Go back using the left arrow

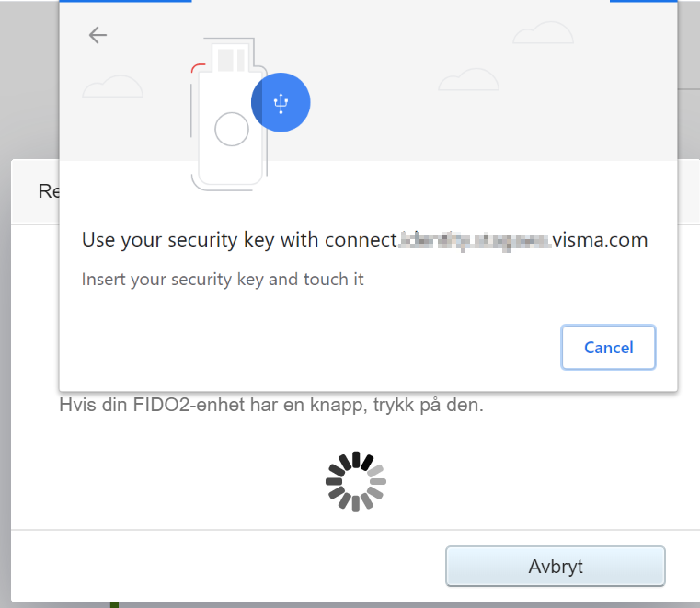98,35
